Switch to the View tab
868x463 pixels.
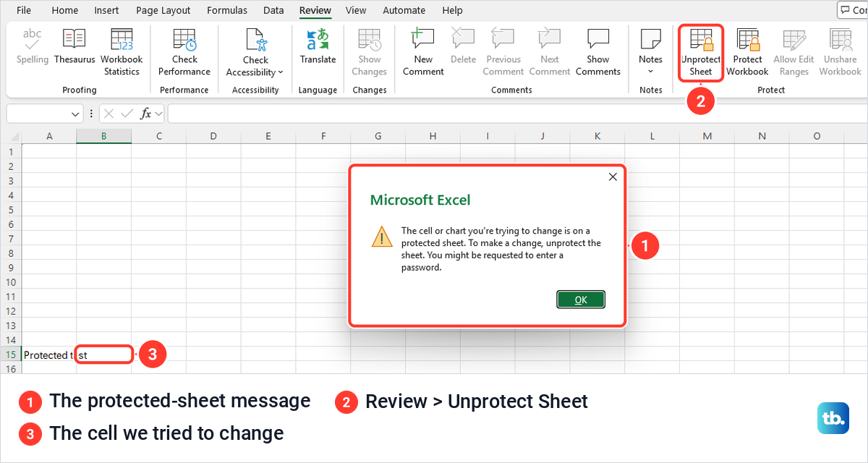pyautogui.click(x=356, y=10)
